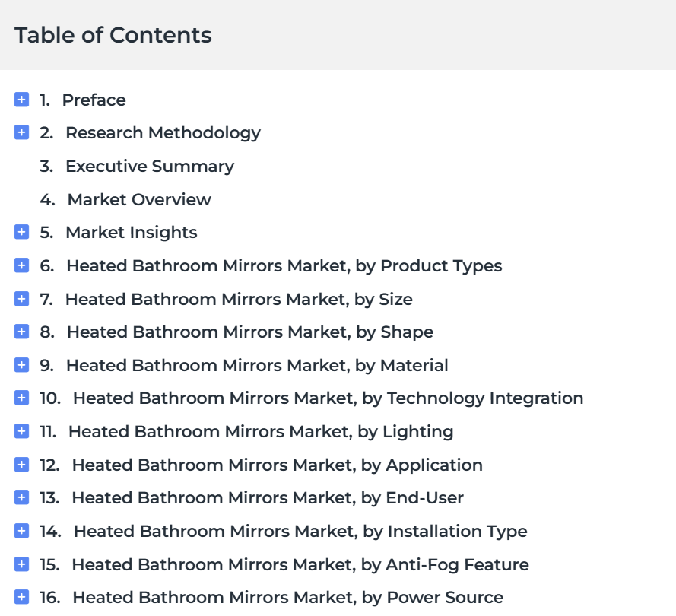
Task: Expand the by Product Types section icon
Action: coord(21,265)
